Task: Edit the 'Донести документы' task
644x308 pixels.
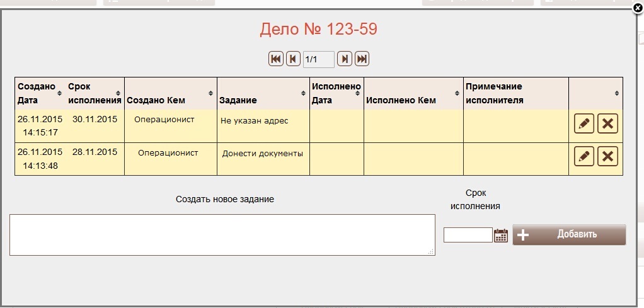Action: point(584,156)
